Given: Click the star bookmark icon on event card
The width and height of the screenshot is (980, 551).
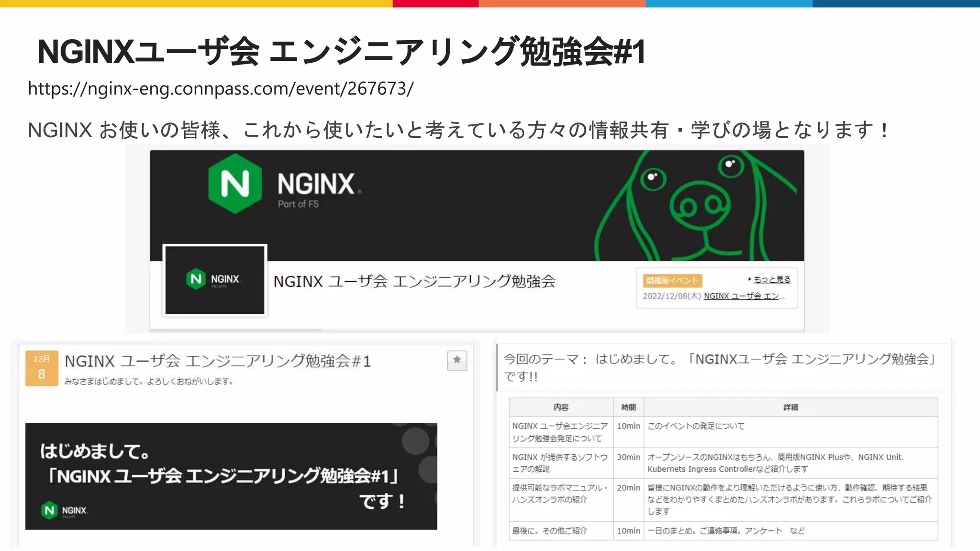Looking at the screenshot, I should click(x=457, y=360).
